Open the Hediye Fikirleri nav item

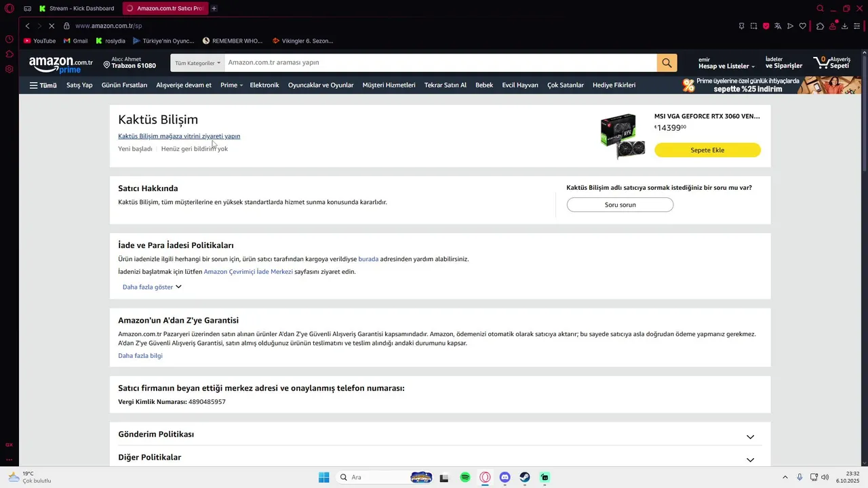click(614, 85)
